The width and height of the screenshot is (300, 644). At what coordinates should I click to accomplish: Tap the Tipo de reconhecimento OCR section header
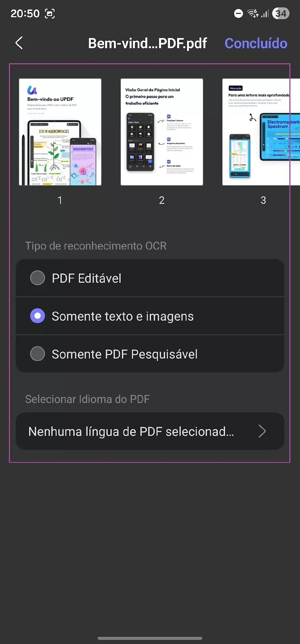pos(96,246)
